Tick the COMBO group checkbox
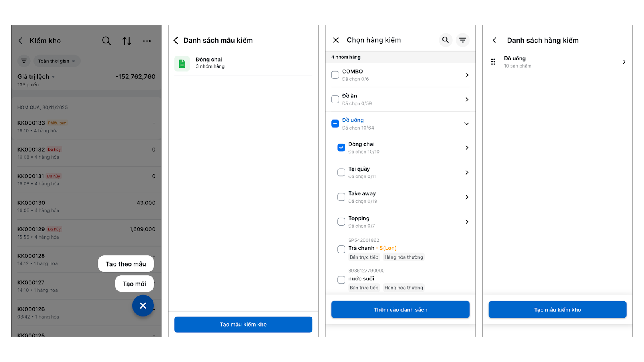Viewport: 644px width, 362px height. [x=335, y=75]
